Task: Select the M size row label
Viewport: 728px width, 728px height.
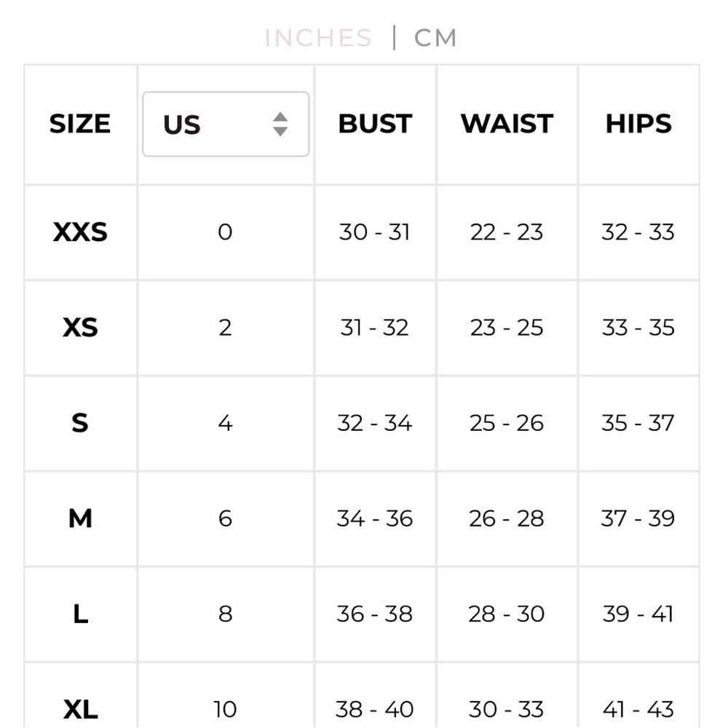Action: [80, 518]
